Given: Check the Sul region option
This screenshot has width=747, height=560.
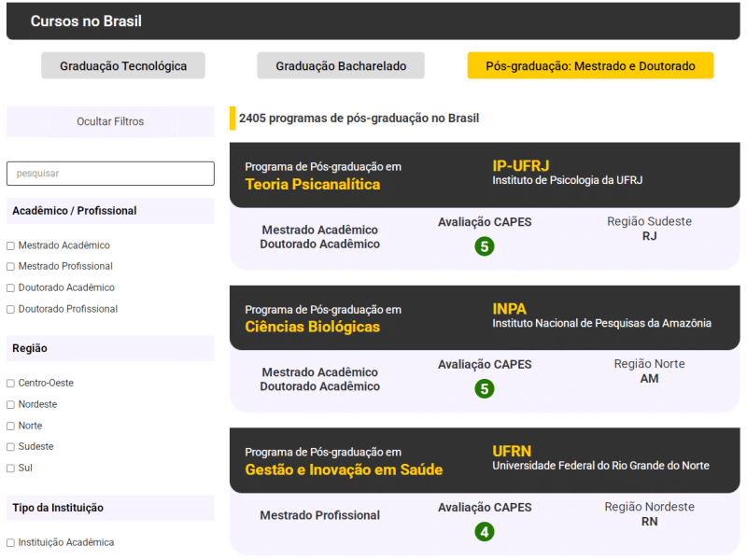Looking at the screenshot, I should pyautogui.click(x=10, y=469).
